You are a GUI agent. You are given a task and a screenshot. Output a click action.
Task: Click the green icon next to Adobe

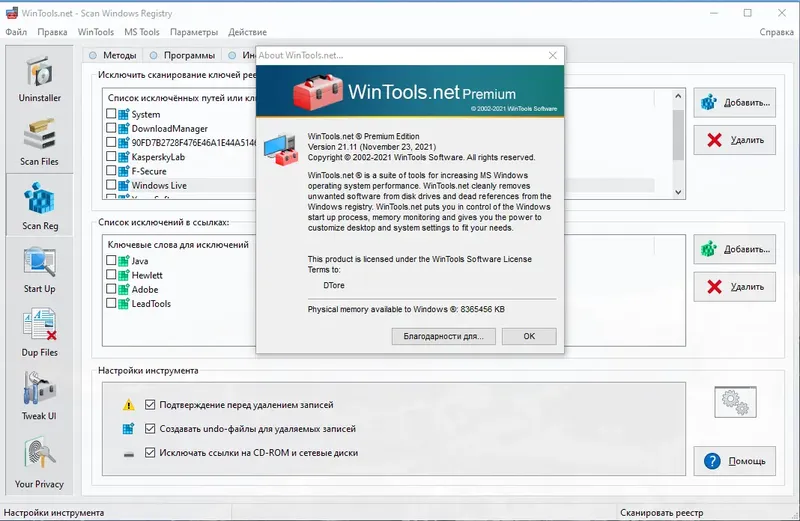[x=123, y=289]
